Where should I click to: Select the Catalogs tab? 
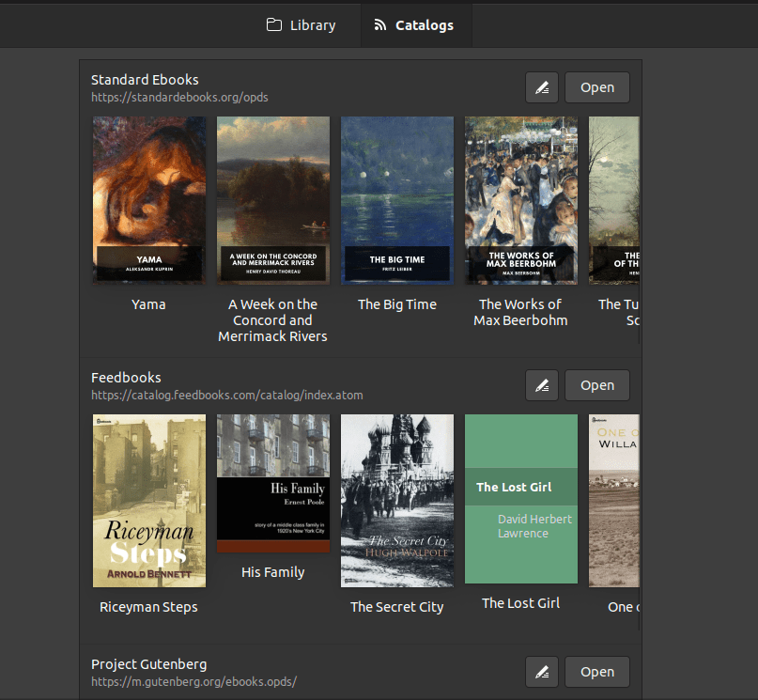coord(414,25)
